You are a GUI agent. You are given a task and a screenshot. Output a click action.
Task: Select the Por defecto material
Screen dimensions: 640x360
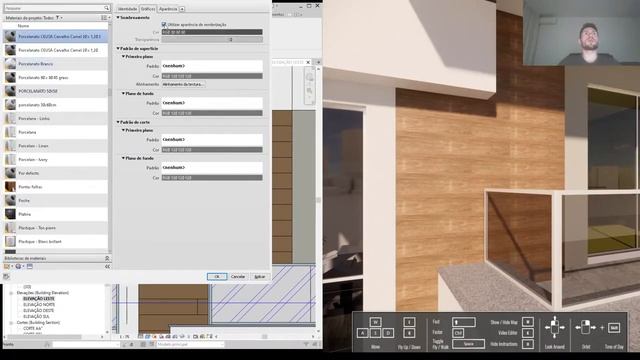tap(56, 173)
